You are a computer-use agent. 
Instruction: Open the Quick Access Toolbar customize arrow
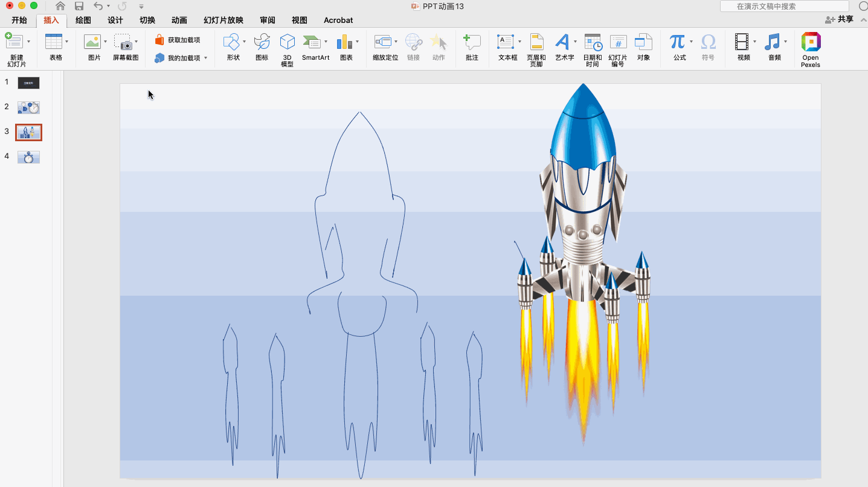click(x=141, y=7)
